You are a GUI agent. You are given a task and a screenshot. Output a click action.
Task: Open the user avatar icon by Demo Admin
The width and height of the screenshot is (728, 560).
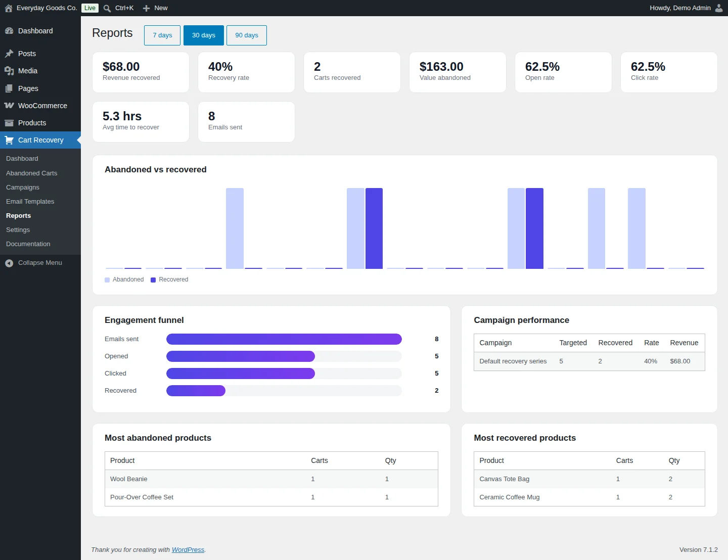(719, 8)
